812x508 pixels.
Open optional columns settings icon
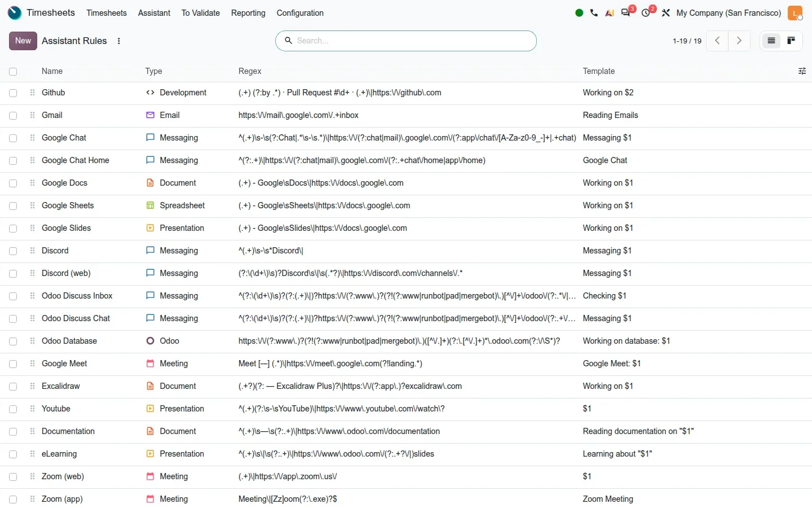point(802,71)
